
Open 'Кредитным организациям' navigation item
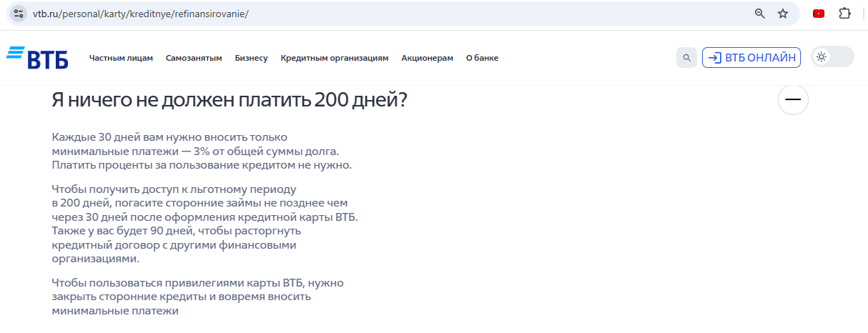(x=334, y=59)
